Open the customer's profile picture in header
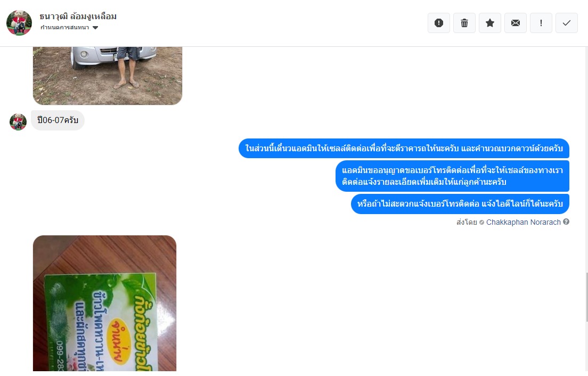Screen dimensions: 588x376 point(19,23)
